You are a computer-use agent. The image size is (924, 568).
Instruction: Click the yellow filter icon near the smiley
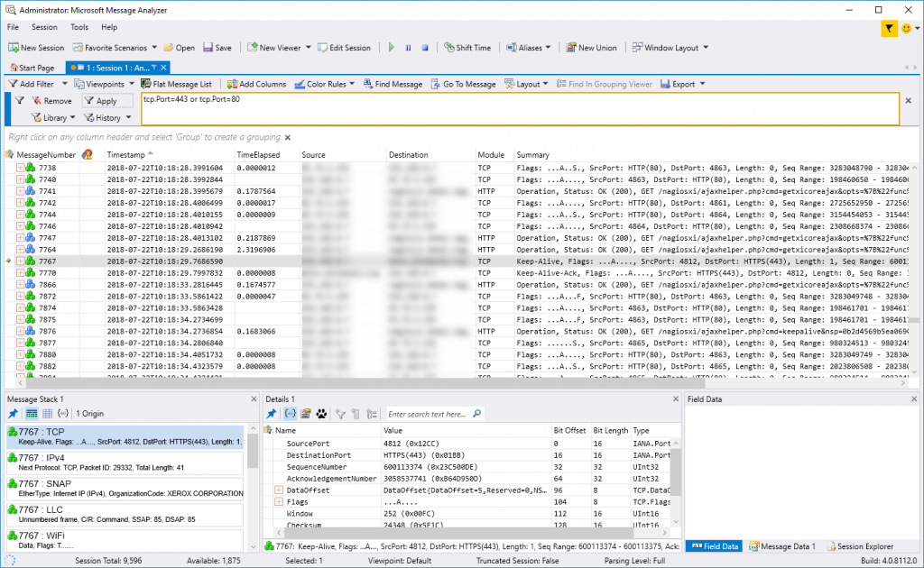889,28
